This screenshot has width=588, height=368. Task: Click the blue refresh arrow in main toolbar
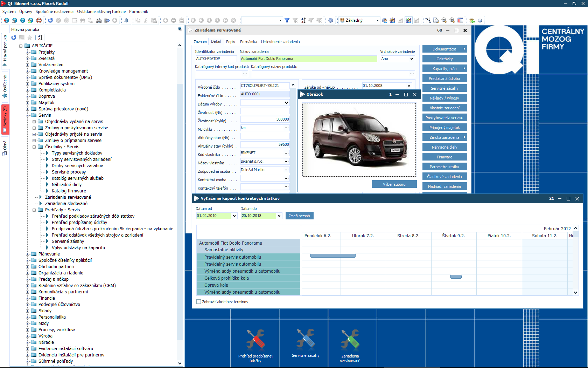point(50,20)
